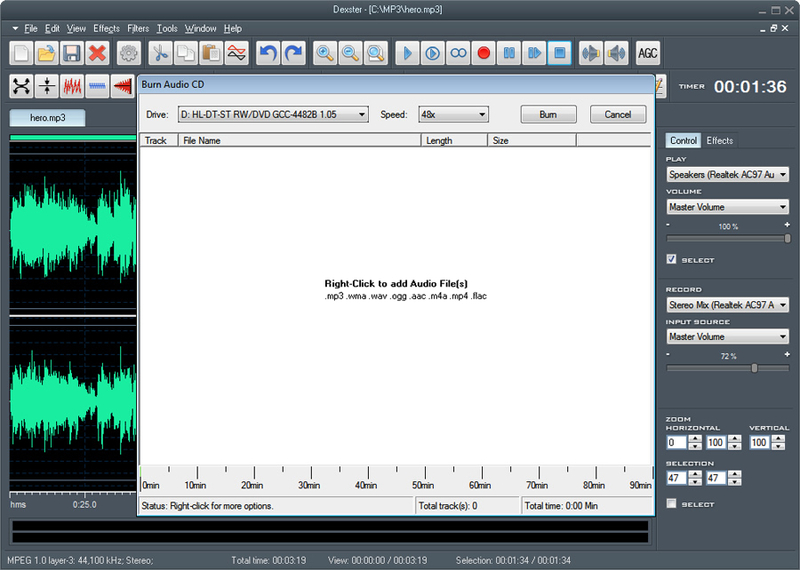The image size is (800, 570).
Task: Enable loop playback with the infinity icon
Action: [x=458, y=53]
